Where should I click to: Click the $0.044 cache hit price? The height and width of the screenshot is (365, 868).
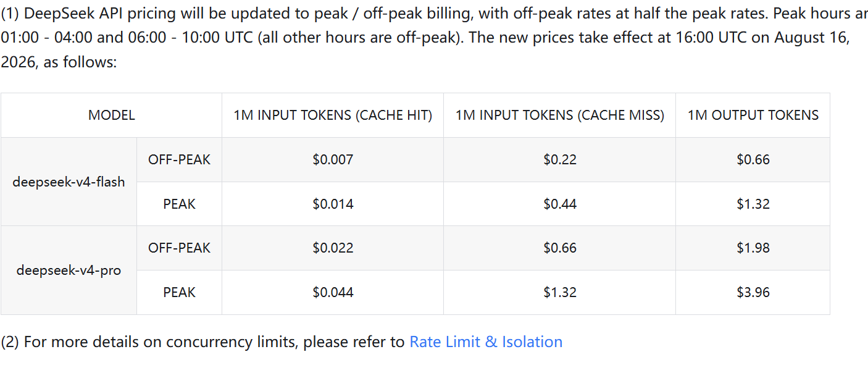pos(333,293)
